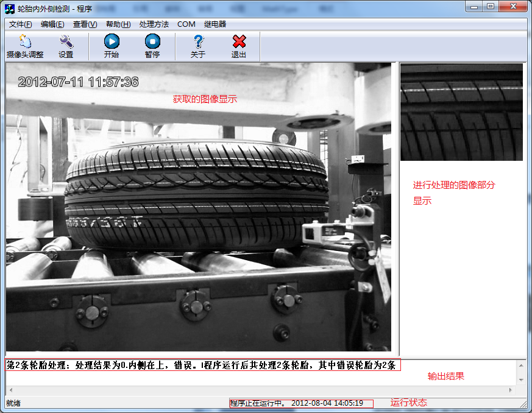532x413 pixels.
Task: Open 关于 about question mark icon
Action: pyautogui.click(x=198, y=41)
